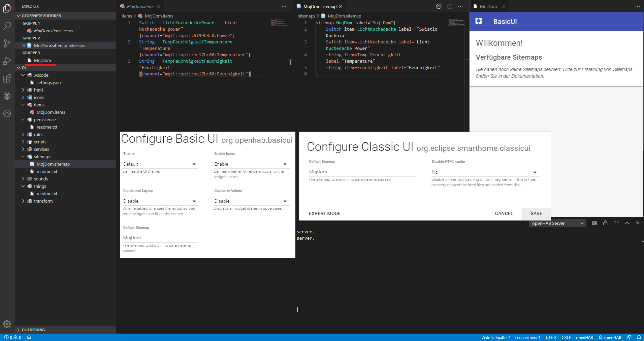
Task: Open MojDom under Gruppe 3
Action: tap(66, 60)
